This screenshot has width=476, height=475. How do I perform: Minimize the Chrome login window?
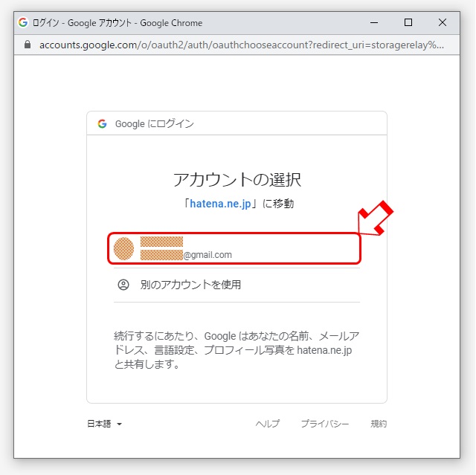tap(374, 22)
